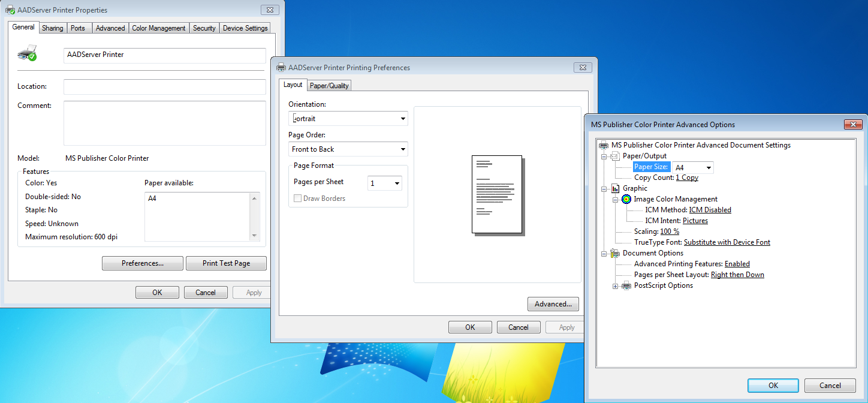
Task: Click the Location text field
Action: pyautogui.click(x=164, y=87)
